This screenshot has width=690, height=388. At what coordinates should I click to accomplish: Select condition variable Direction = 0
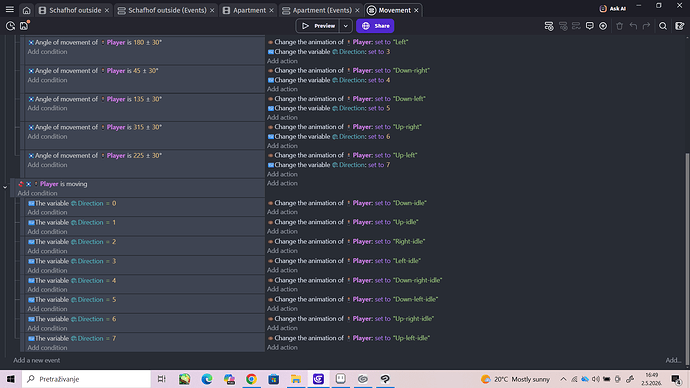tap(72, 203)
